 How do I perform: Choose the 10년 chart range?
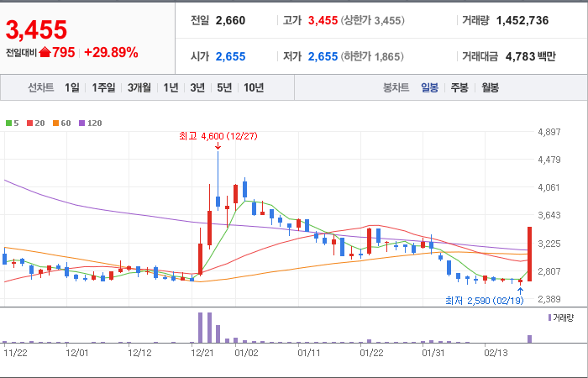(254, 87)
